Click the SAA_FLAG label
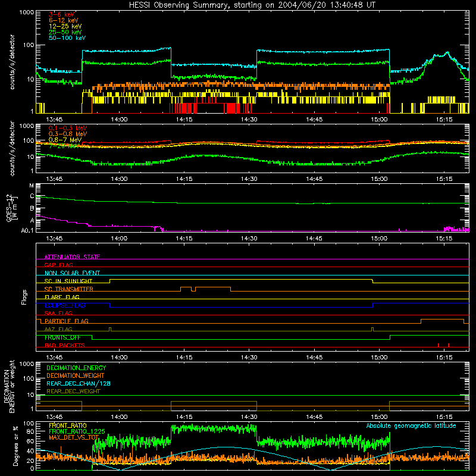Image resolution: width=476 pixels, height=476 pixels. click(58, 313)
